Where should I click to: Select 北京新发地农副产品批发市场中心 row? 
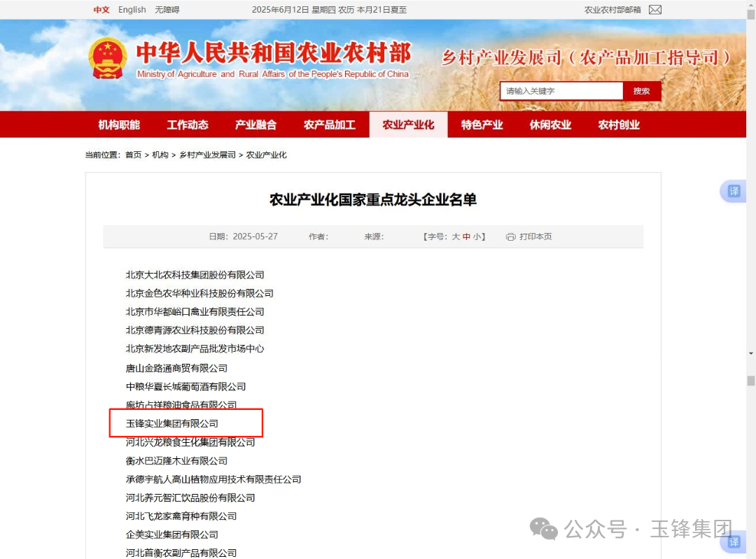(195, 348)
